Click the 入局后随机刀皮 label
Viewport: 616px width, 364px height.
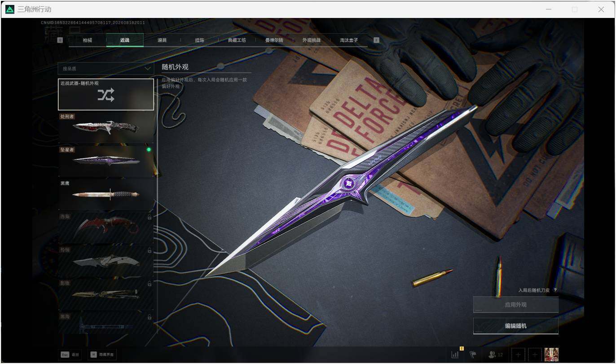pos(534,290)
